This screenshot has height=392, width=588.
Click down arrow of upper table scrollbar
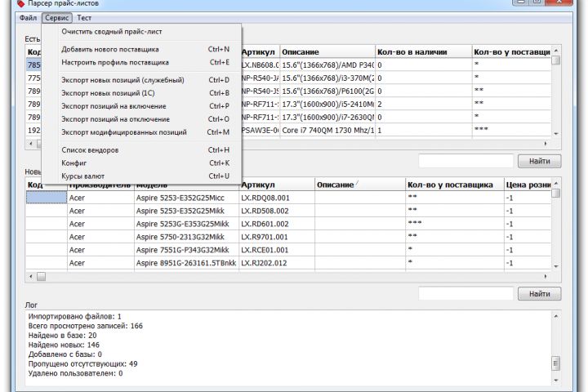pyautogui.click(x=556, y=134)
